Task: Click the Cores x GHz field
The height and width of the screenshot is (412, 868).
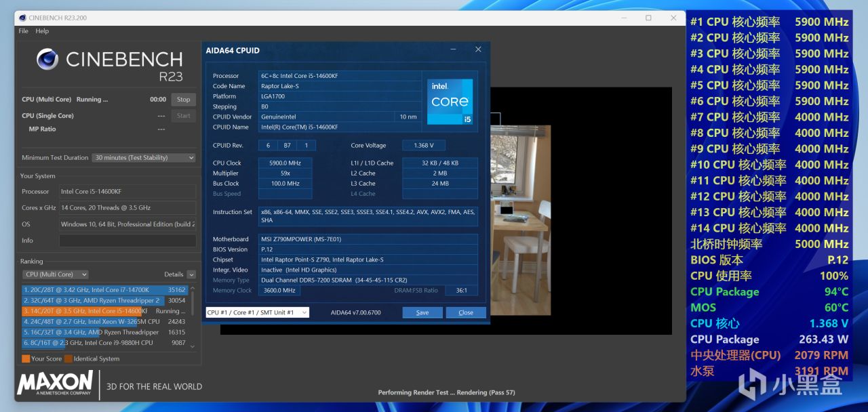Action: (x=127, y=208)
